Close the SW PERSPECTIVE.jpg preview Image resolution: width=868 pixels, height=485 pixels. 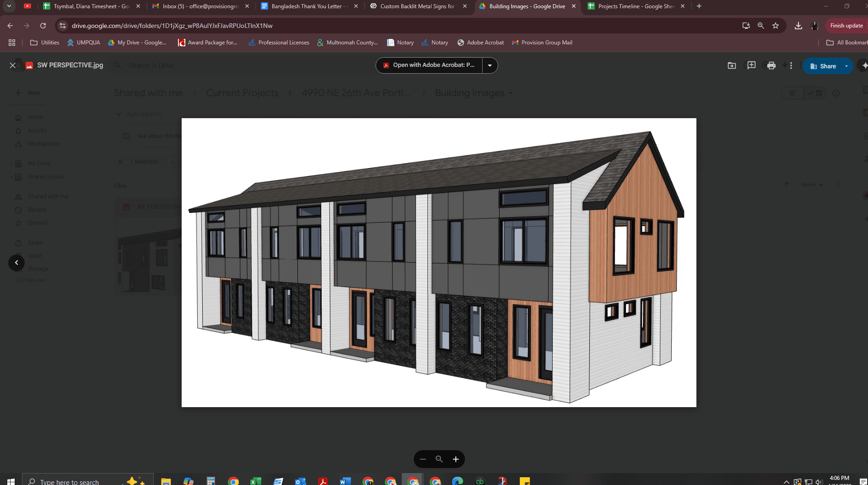13,65
